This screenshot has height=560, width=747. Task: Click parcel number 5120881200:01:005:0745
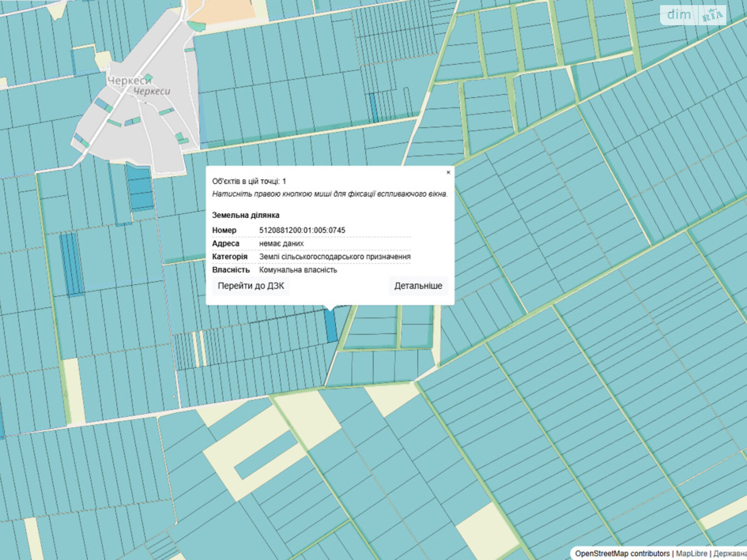(302, 230)
